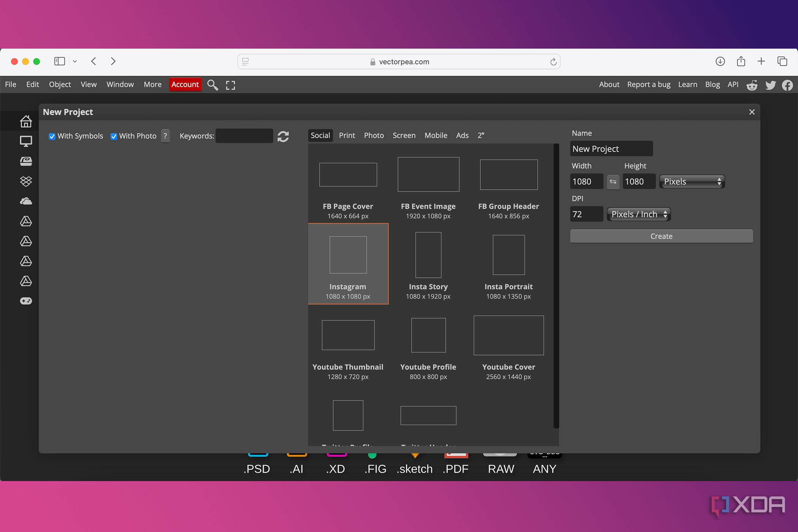Switch to the Print tab
This screenshot has width=798, height=532.
point(347,135)
